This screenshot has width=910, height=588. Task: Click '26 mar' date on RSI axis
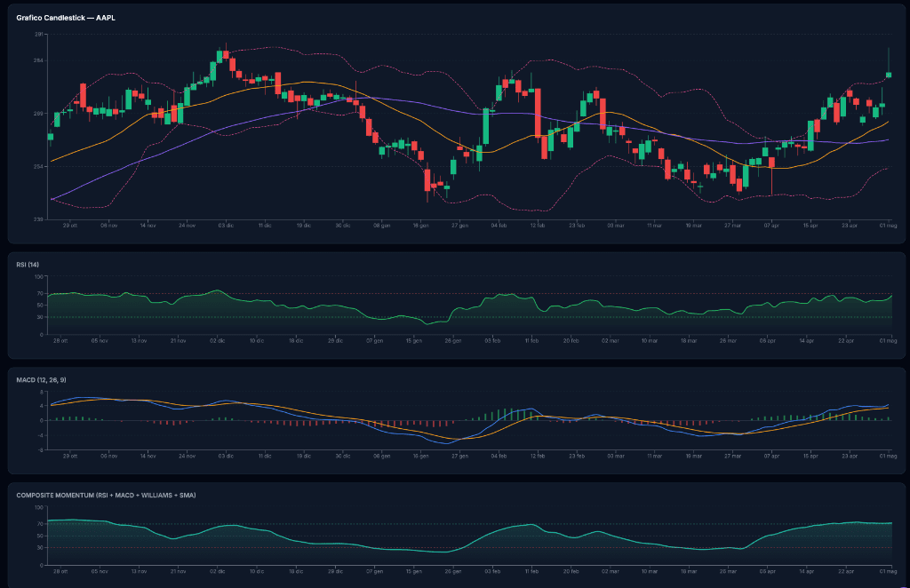[x=729, y=341]
